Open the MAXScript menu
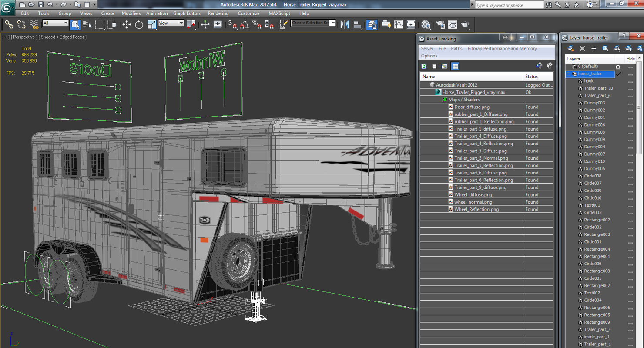 (x=279, y=13)
